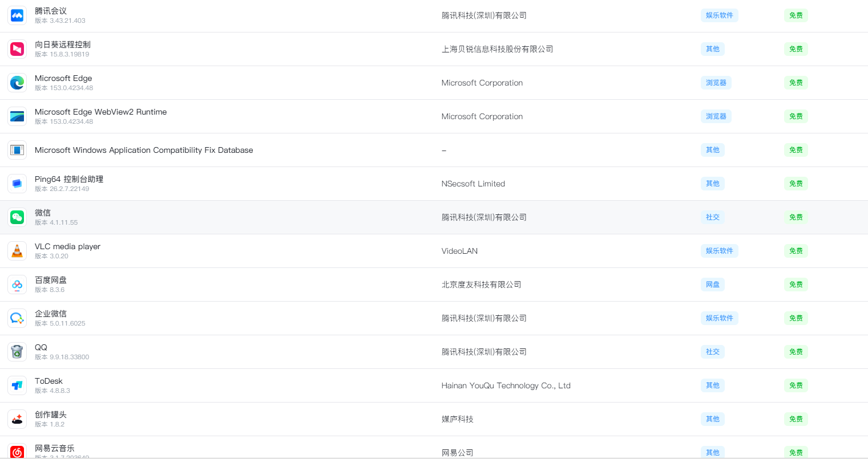Click 免费 label in 微信 row
This screenshot has height=459, width=868.
(x=796, y=217)
